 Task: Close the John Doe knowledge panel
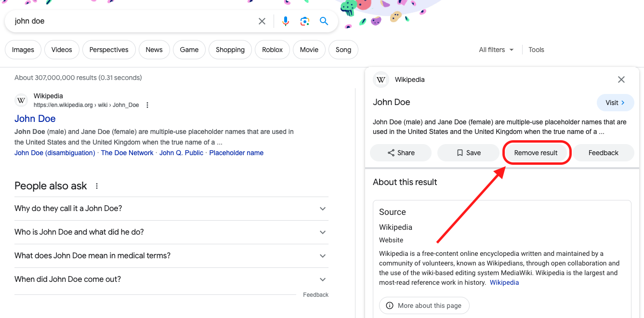(x=621, y=79)
